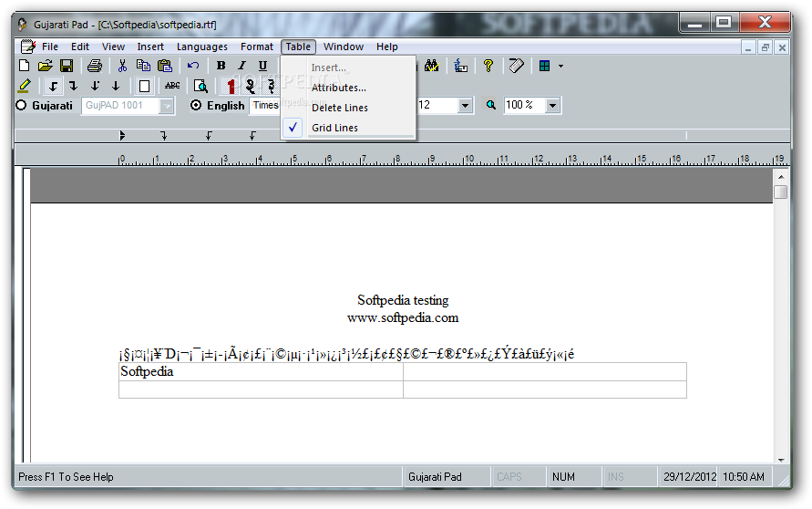Screen dimensions: 812x509
Task: Open the File menu
Action: pos(50,47)
